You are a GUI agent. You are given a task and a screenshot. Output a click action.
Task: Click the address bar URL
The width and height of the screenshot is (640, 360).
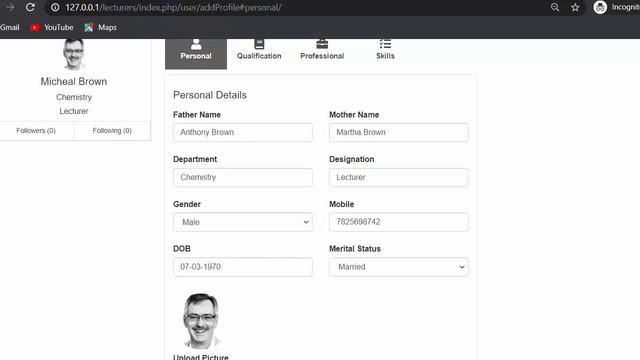click(x=173, y=7)
